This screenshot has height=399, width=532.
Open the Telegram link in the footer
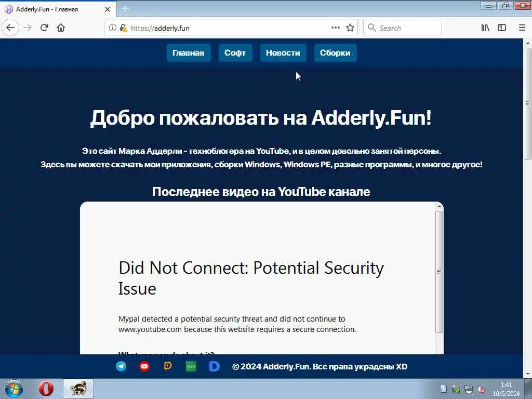(x=121, y=366)
